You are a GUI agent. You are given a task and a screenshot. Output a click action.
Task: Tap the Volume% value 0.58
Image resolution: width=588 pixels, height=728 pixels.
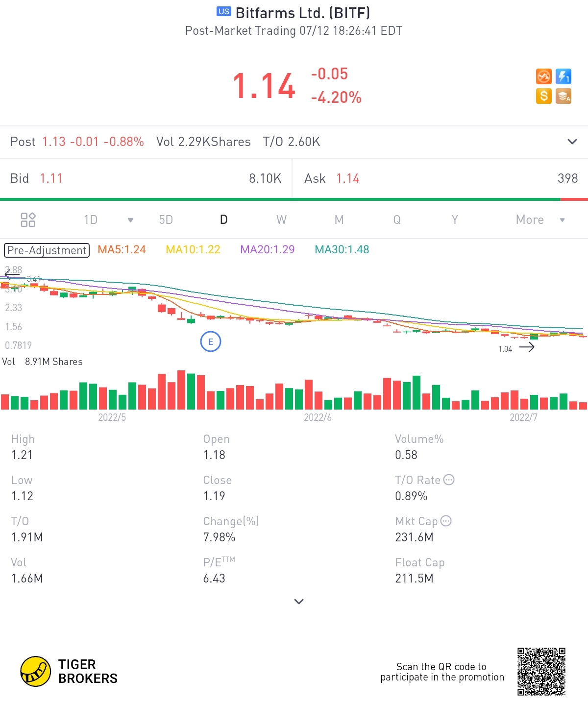pos(406,455)
